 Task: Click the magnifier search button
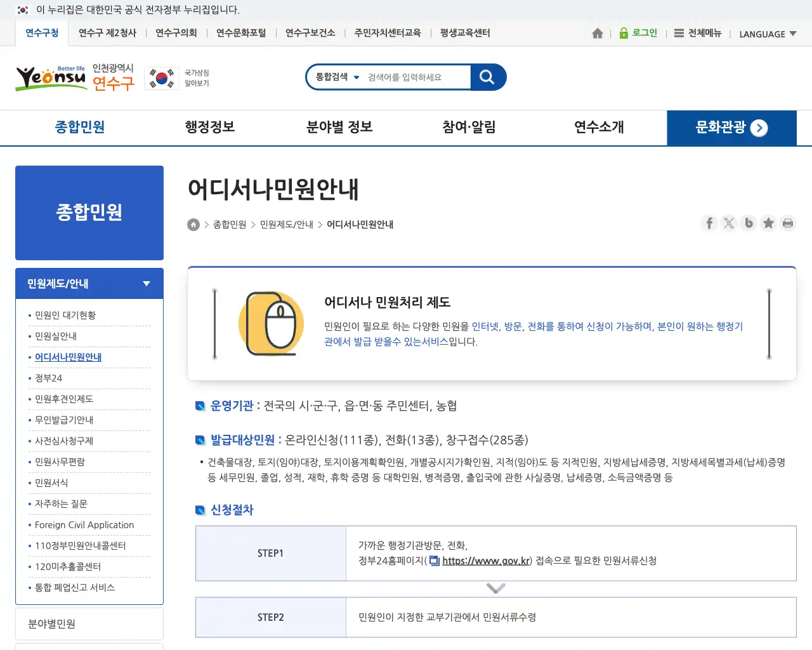coord(487,77)
